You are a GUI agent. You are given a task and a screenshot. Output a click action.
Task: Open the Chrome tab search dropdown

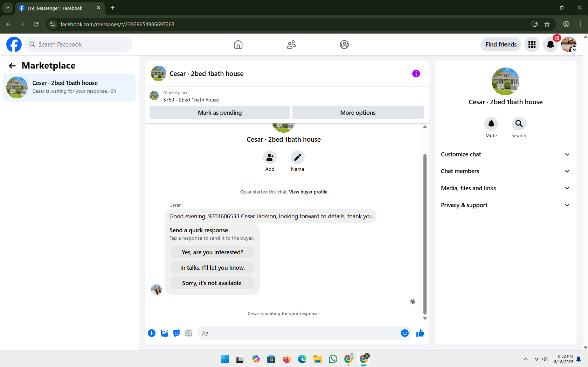(8, 8)
